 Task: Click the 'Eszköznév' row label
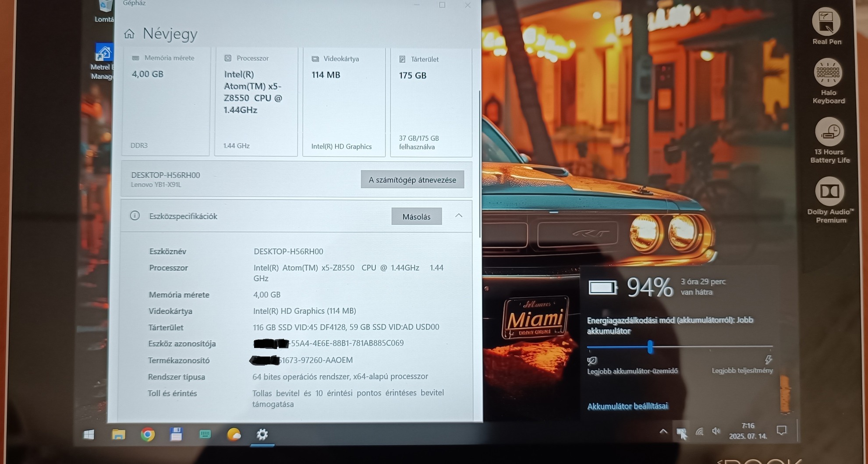click(168, 251)
